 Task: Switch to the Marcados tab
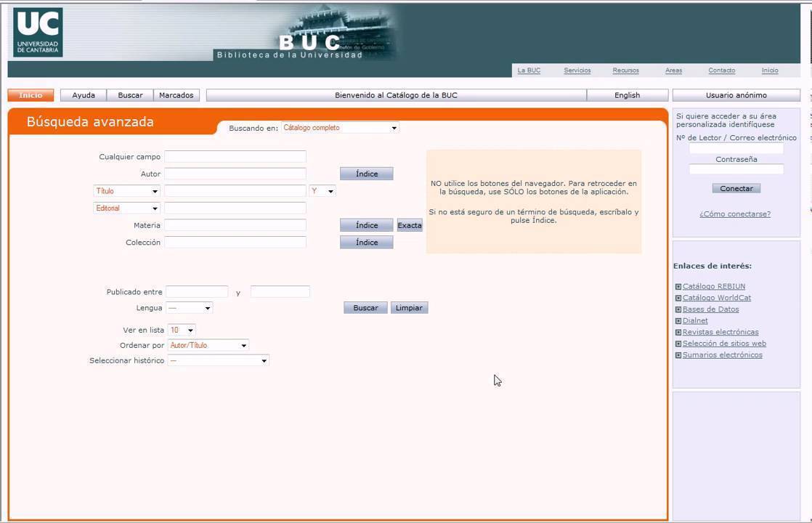pos(176,95)
